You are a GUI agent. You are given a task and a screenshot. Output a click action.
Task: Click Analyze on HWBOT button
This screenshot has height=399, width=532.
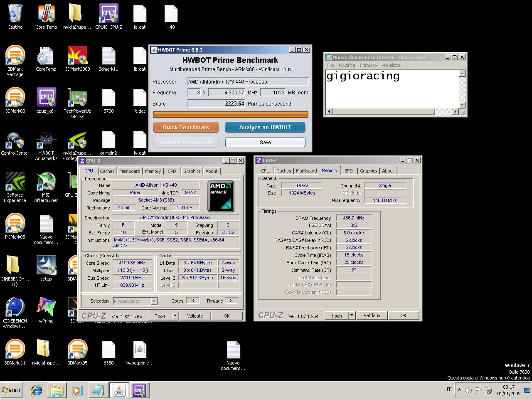pyautogui.click(x=265, y=127)
